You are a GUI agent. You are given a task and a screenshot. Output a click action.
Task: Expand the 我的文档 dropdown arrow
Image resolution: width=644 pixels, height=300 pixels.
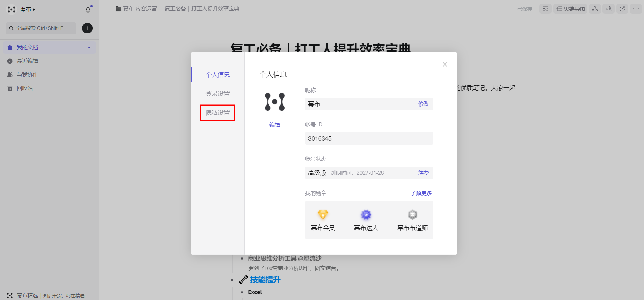[x=89, y=48]
